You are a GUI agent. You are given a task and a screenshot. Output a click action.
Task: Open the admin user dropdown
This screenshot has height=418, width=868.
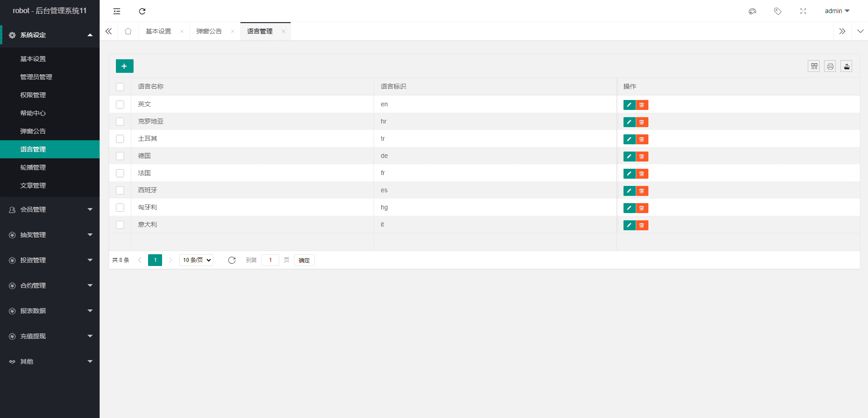pos(837,11)
